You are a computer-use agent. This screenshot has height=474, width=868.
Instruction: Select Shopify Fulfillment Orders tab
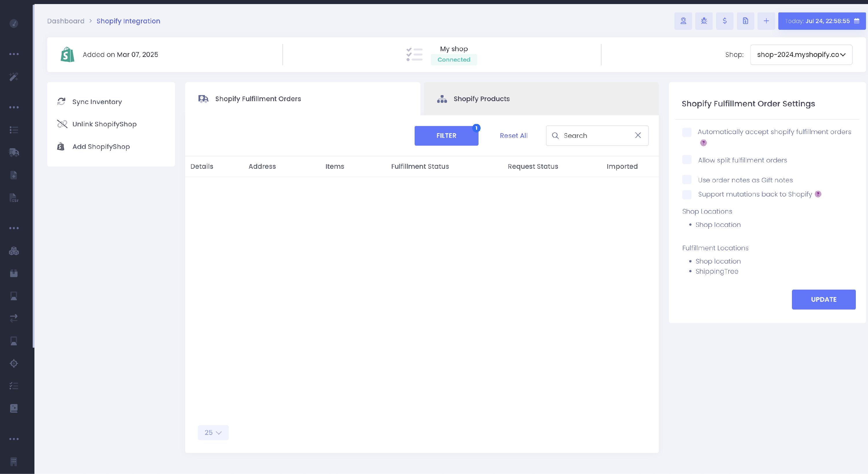[x=258, y=99]
